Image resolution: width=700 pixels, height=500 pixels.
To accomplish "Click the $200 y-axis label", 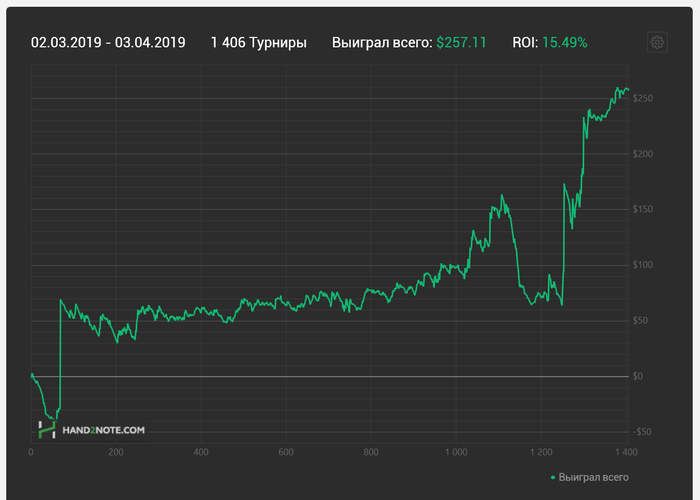I will tap(642, 154).
